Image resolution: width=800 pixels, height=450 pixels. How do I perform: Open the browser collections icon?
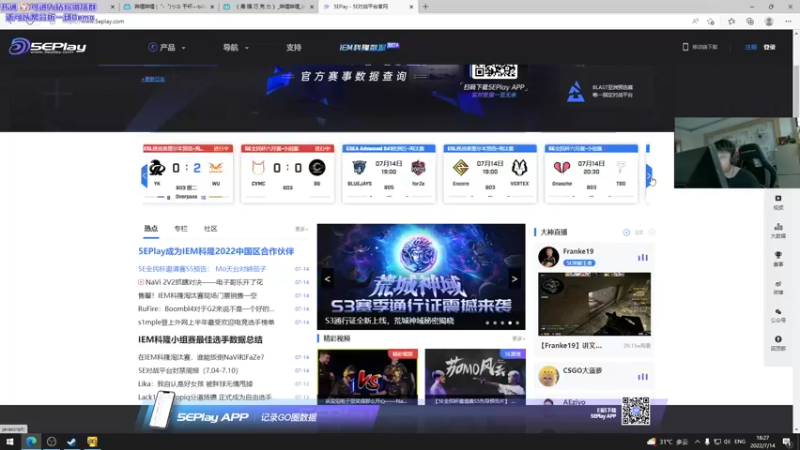point(749,21)
